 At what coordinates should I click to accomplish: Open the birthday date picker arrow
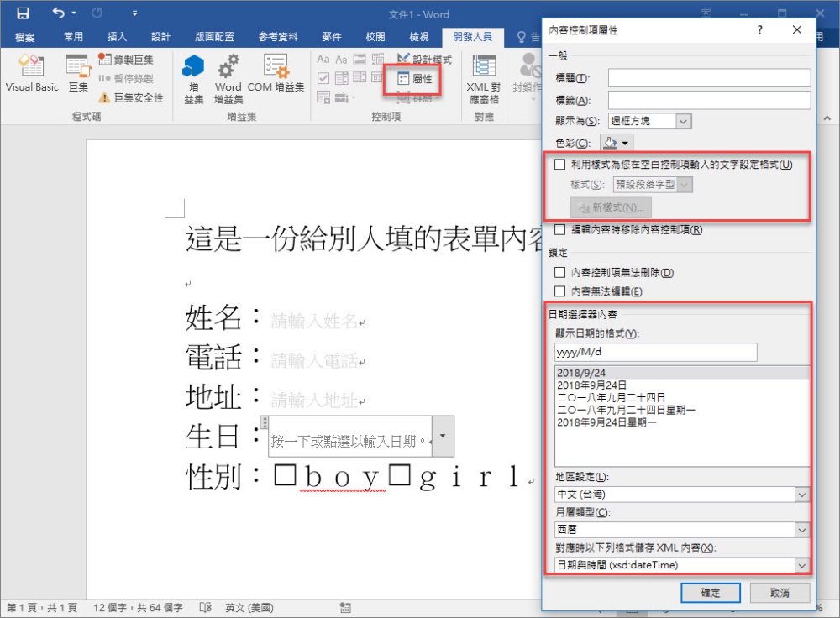tap(443, 436)
